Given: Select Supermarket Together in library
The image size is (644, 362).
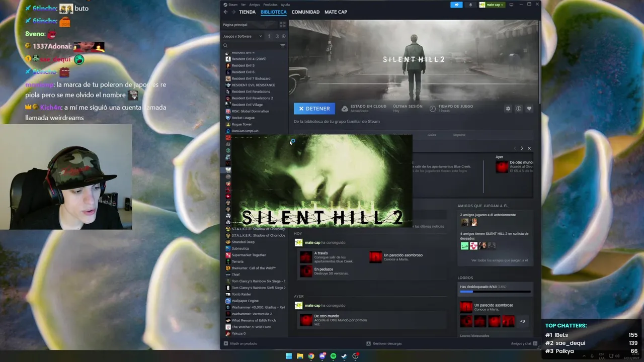Looking at the screenshot, I should tap(249, 255).
